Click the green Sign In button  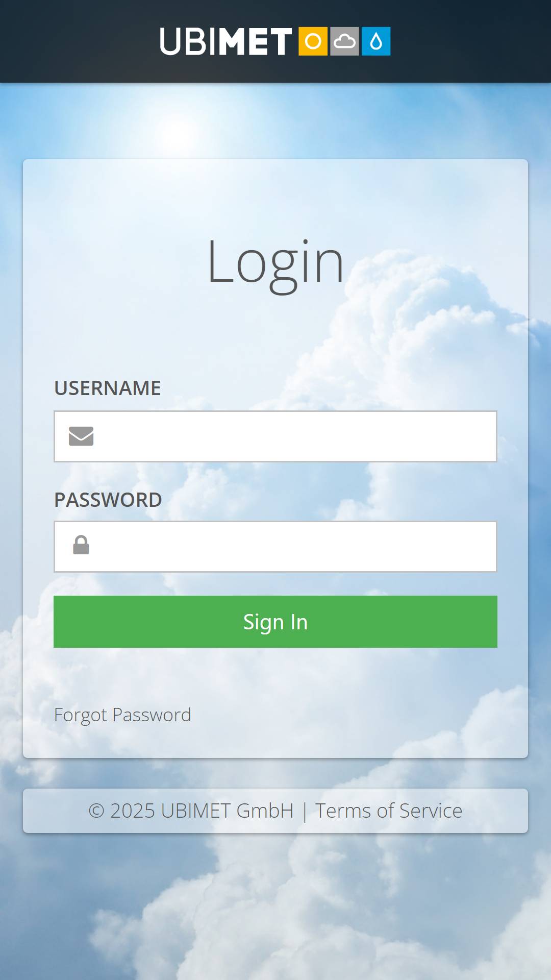[275, 622]
